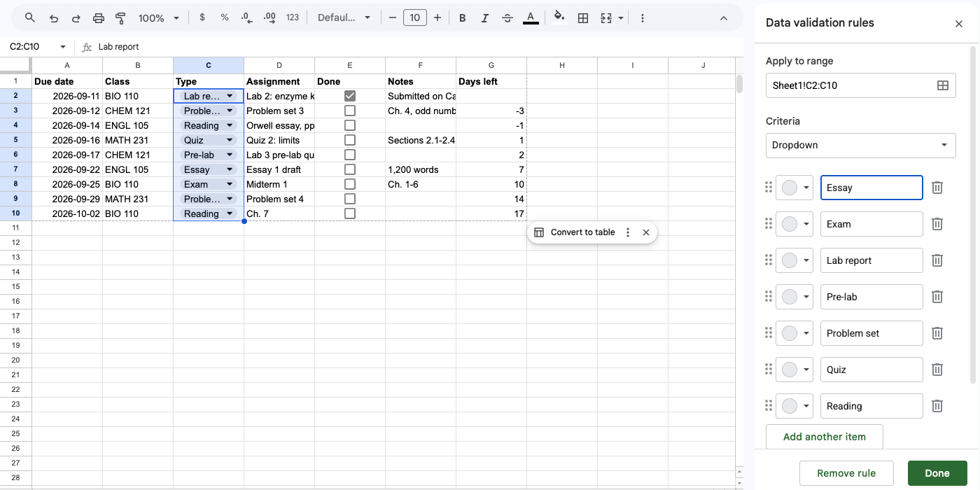This screenshot has height=490, width=980.
Task: Click the search menus magnifier icon
Action: click(29, 17)
